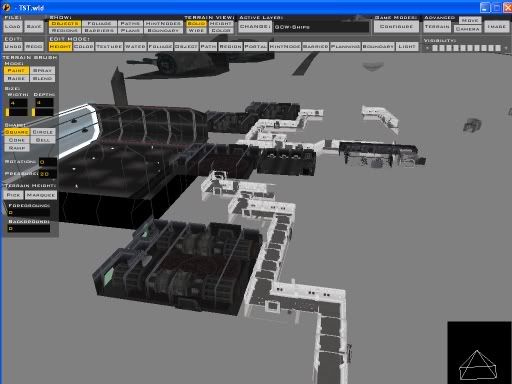
Task: Adjust the Depth slider bar
Action: pyautogui.click(x=42, y=112)
